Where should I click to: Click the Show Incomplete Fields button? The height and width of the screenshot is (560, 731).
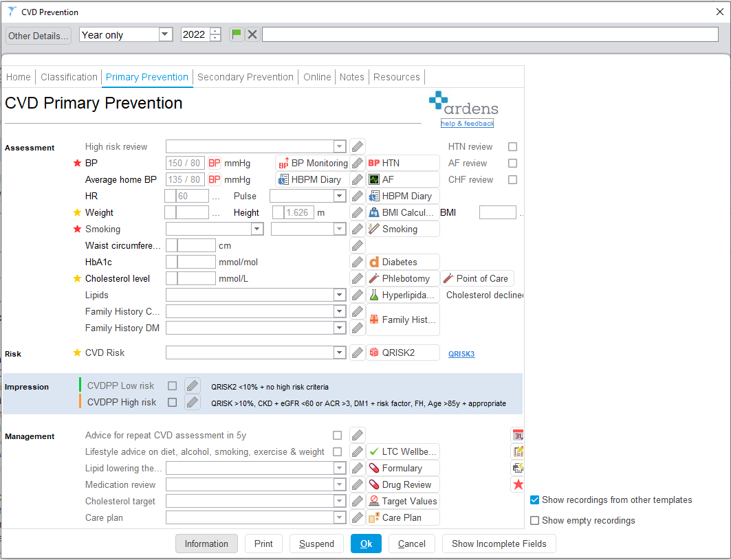coord(499,544)
